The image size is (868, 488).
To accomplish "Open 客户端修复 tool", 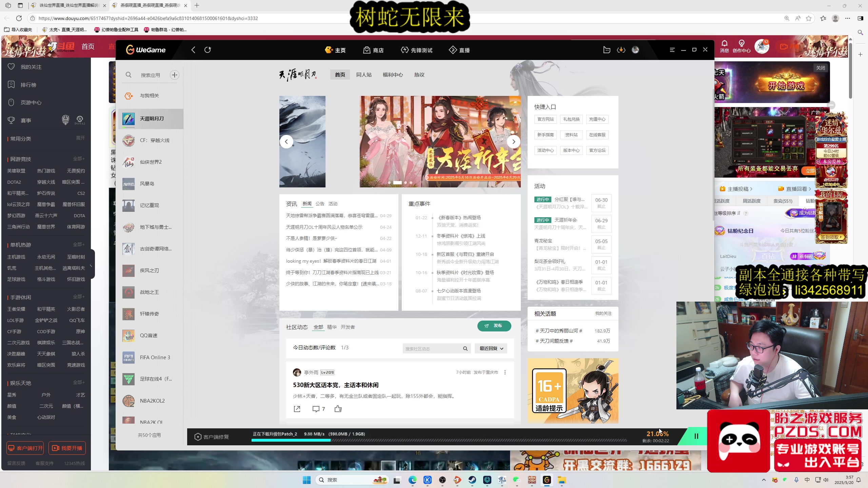I will (x=212, y=437).
